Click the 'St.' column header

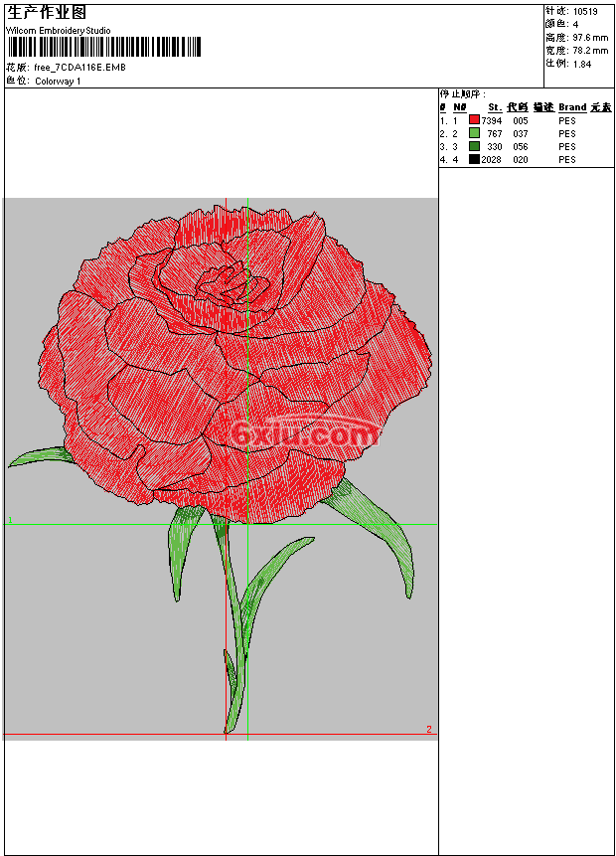(495, 107)
